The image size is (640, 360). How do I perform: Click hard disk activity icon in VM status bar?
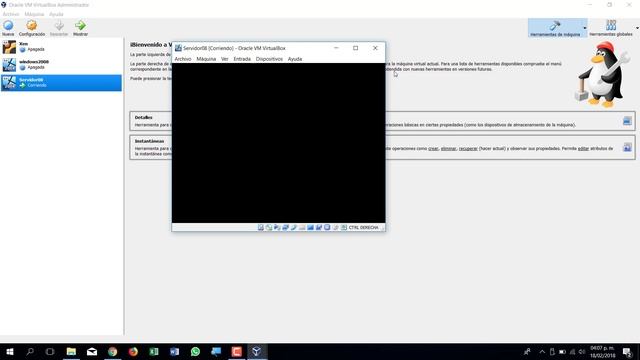(x=260, y=227)
